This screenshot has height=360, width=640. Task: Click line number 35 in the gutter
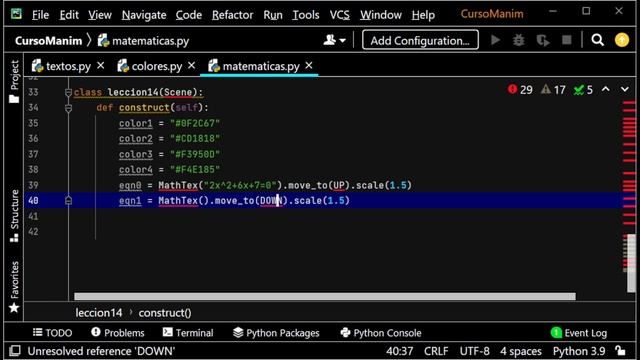[x=33, y=123]
